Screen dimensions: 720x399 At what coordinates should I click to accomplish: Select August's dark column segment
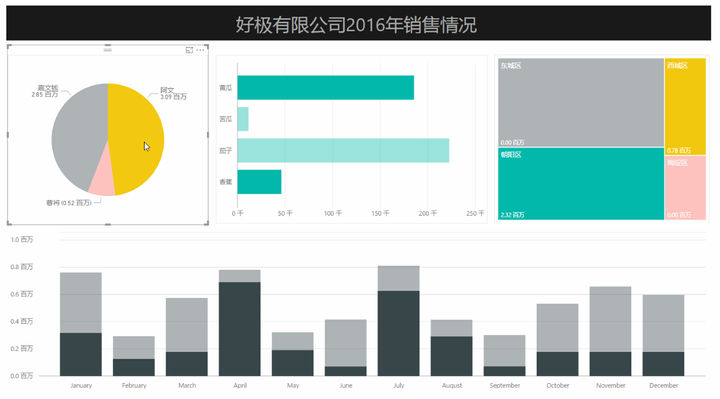point(451,356)
